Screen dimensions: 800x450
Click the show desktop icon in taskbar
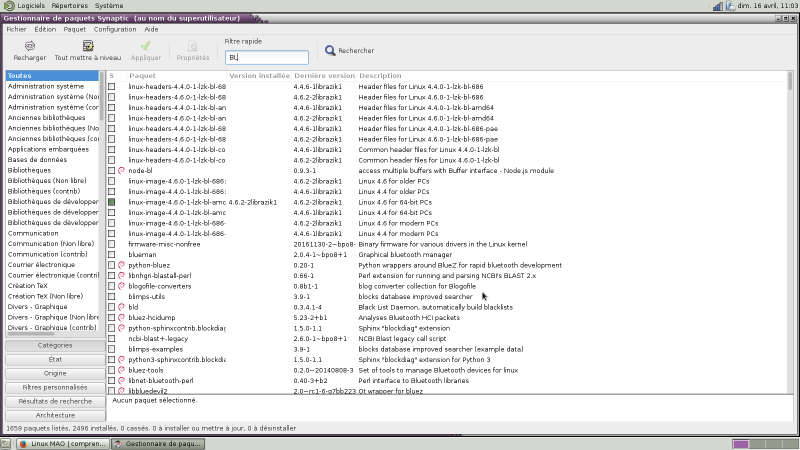(6, 444)
